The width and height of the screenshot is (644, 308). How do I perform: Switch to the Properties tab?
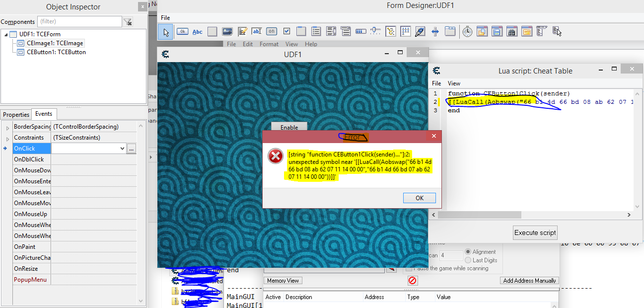[16, 115]
